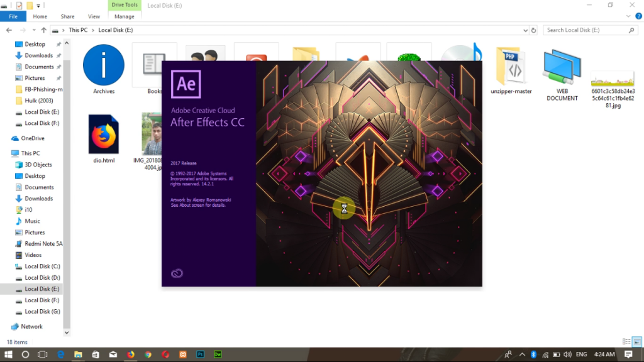Switch to the Share ribbon tab
Image resolution: width=644 pixels, height=362 pixels.
tap(67, 16)
